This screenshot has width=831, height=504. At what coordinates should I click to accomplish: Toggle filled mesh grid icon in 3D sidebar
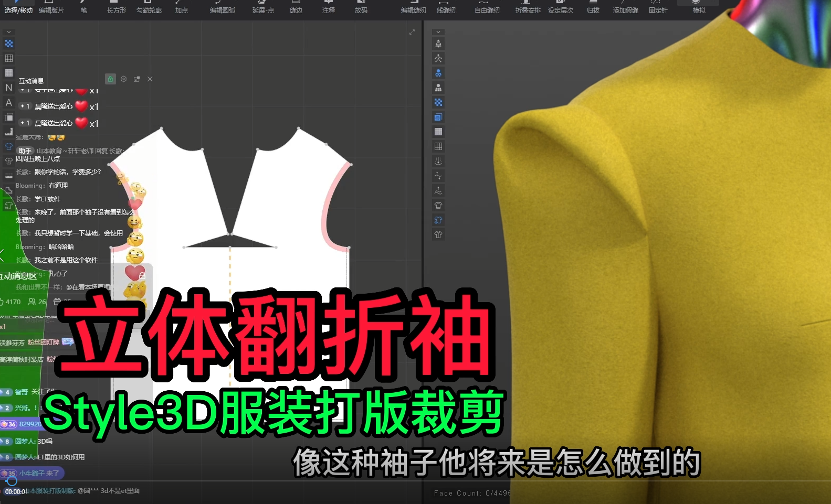tap(438, 132)
